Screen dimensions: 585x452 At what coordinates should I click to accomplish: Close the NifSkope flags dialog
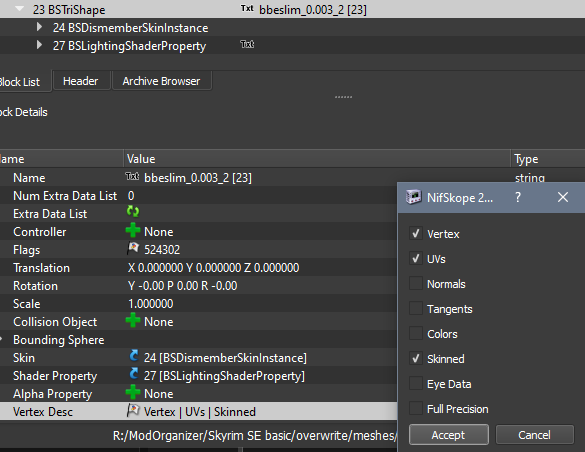[563, 197]
